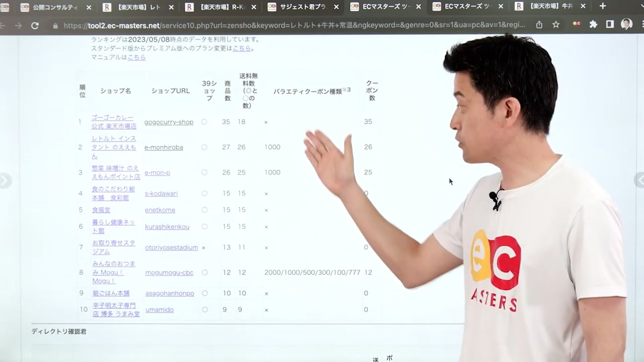Viewport: 644px width, 362px height.
Task: Close the サジェスト君プラ tab
Action: coord(336,7)
